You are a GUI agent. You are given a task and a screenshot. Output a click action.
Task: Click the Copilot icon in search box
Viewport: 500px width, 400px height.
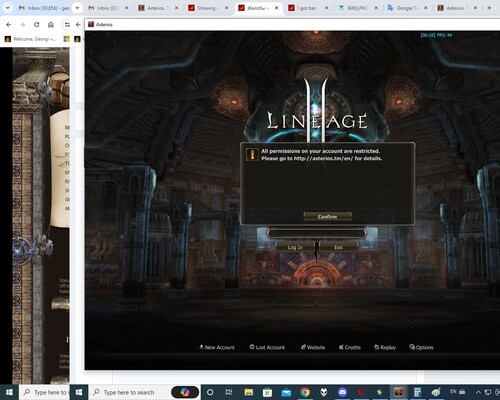click(185, 392)
